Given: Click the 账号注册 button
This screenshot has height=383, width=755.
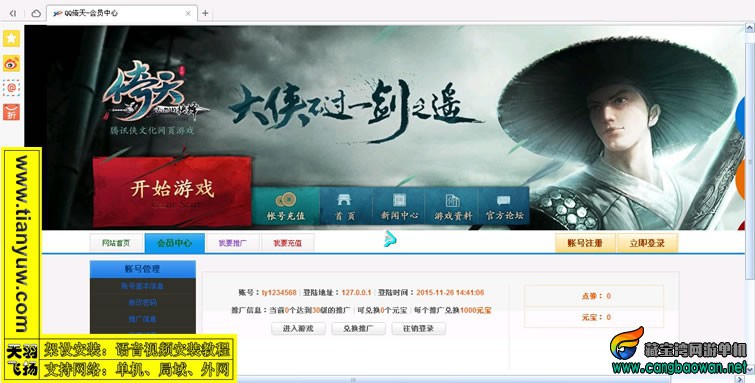Looking at the screenshot, I should [585, 243].
